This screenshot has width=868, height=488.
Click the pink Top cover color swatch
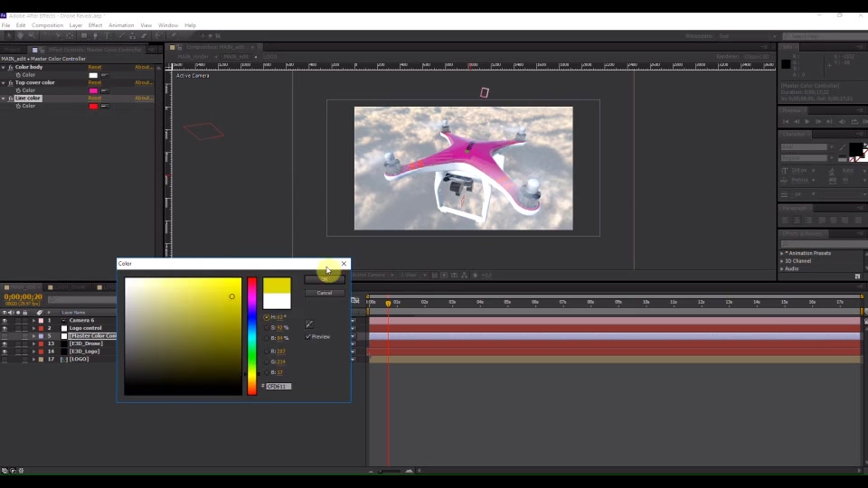click(93, 90)
